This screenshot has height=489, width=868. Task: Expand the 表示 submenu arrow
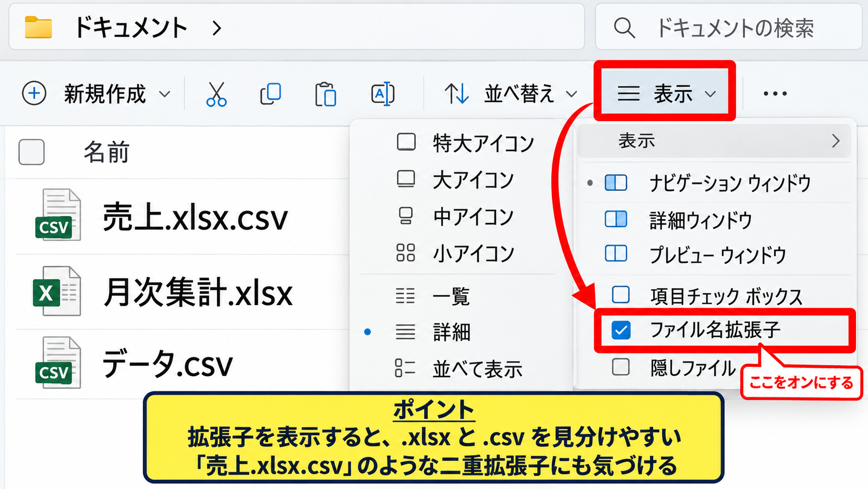(836, 141)
